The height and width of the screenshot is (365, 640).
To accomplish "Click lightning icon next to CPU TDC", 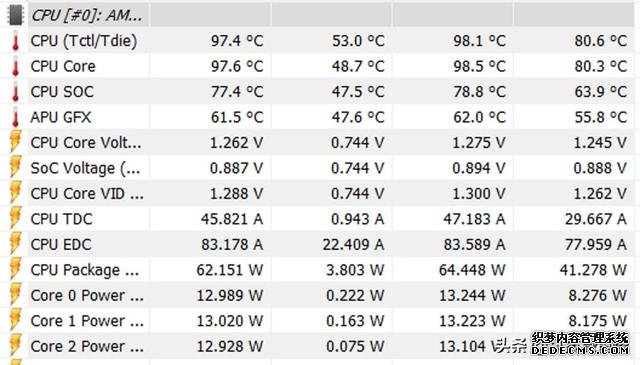I will coord(16,219).
